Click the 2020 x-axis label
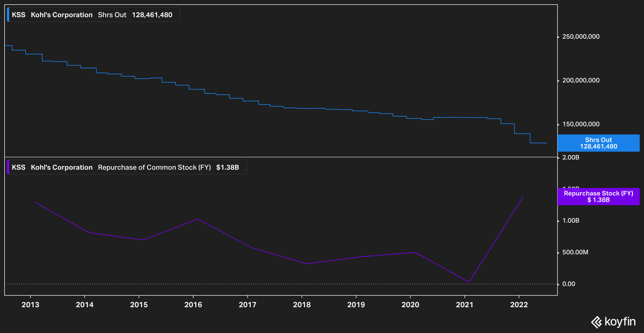This screenshot has width=644, height=333. click(410, 305)
